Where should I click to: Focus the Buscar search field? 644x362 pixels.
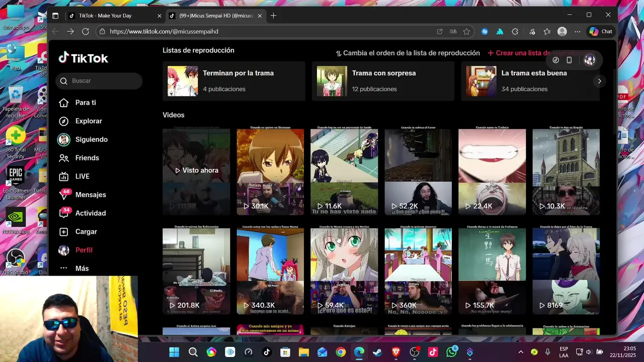pyautogui.click(x=99, y=81)
